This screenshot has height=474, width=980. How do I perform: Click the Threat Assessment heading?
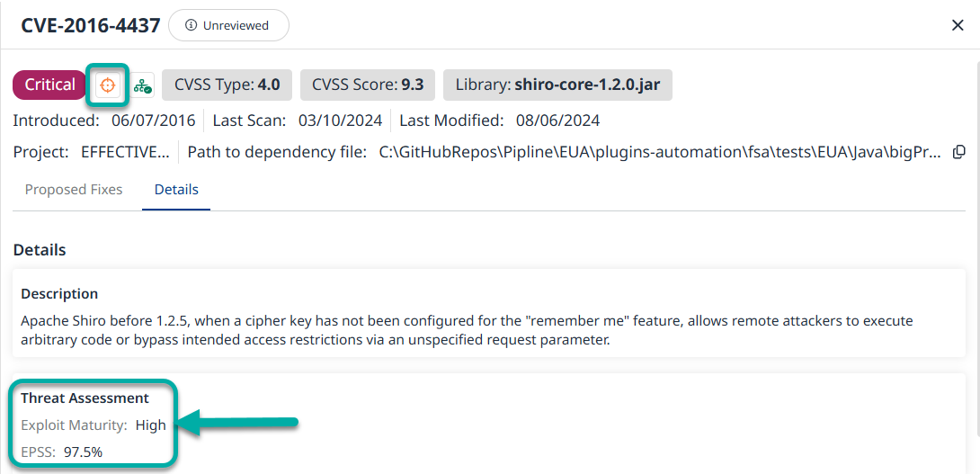pyautogui.click(x=85, y=398)
